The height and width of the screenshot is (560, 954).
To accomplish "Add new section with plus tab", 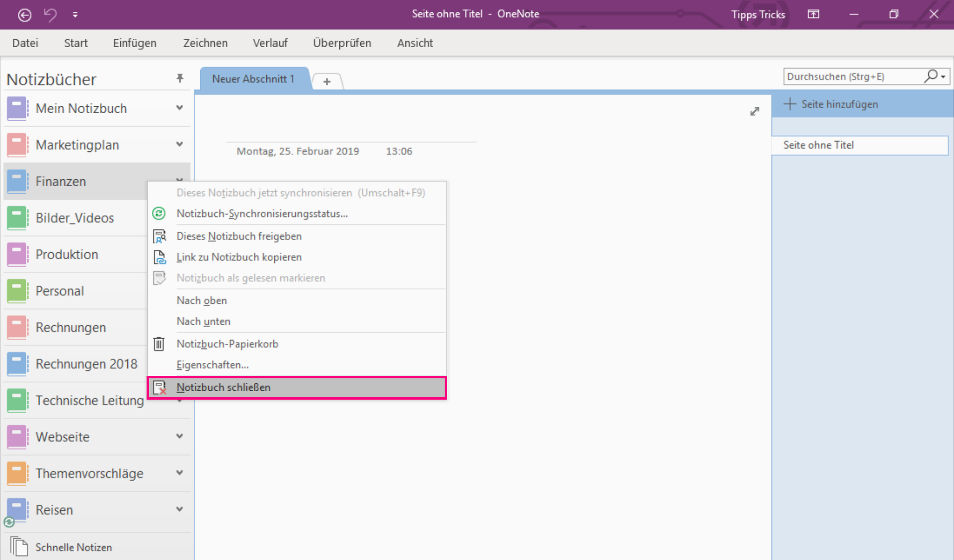I will click(x=326, y=81).
